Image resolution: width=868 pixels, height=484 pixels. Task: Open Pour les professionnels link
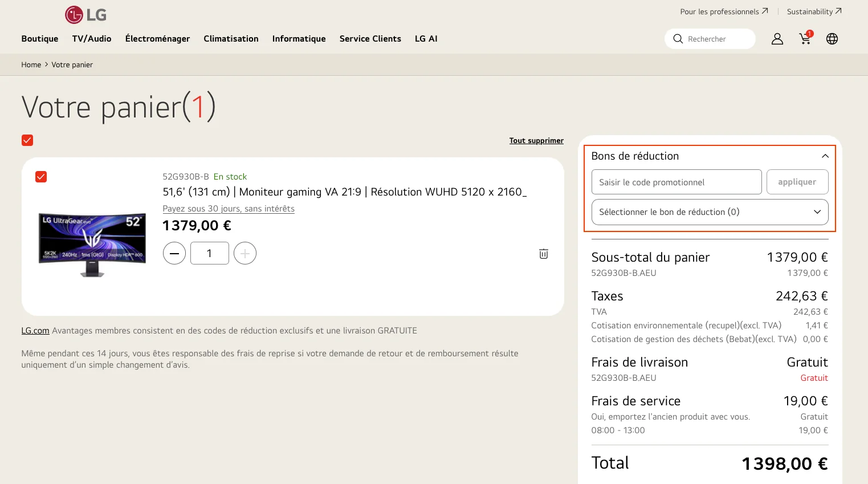724,11
